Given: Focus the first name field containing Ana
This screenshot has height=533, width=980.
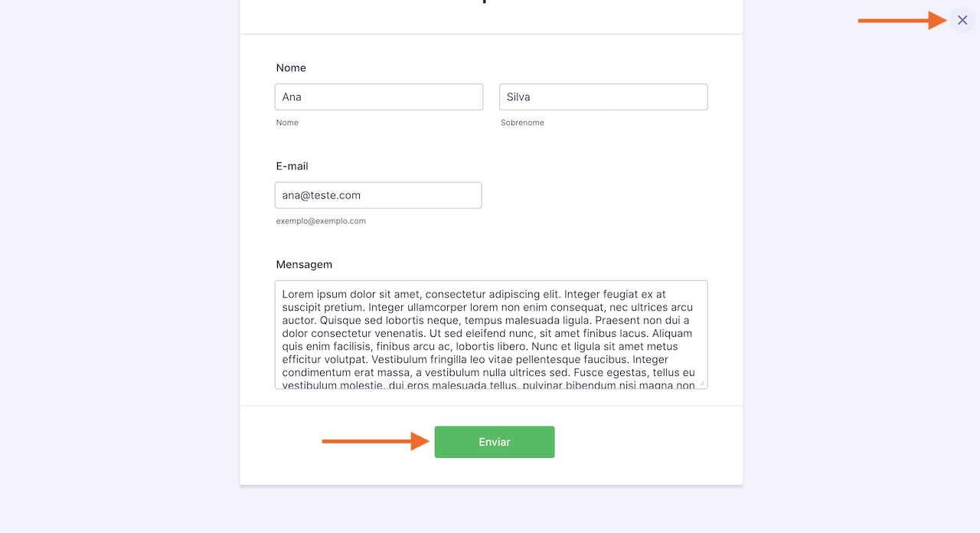Looking at the screenshot, I should 378,97.
